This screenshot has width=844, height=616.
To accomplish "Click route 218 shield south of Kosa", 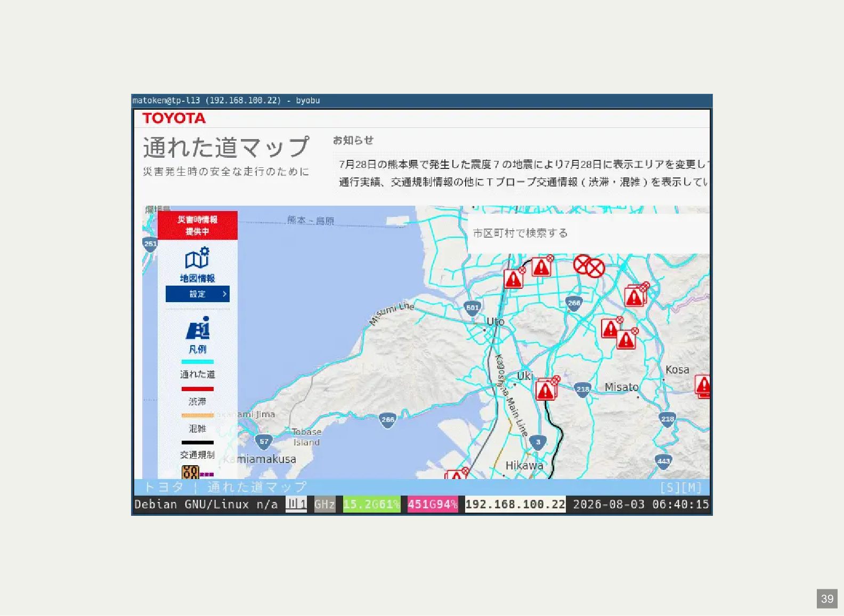I will (668, 419).
